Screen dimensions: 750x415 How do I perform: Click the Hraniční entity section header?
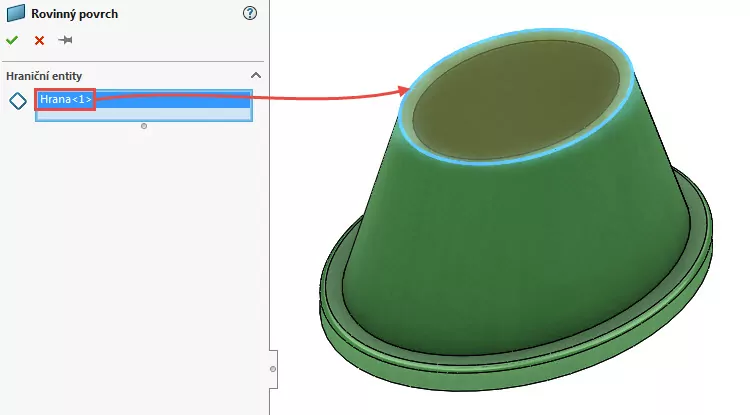[44, 76]
